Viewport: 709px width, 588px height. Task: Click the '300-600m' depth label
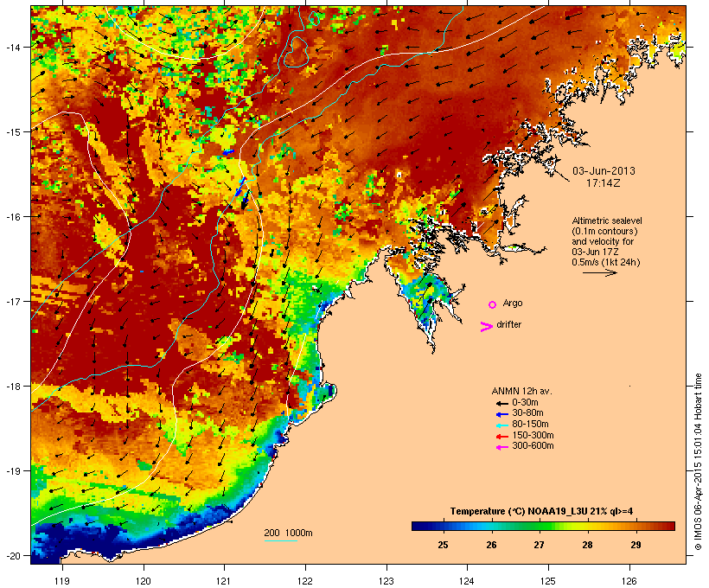533,445
